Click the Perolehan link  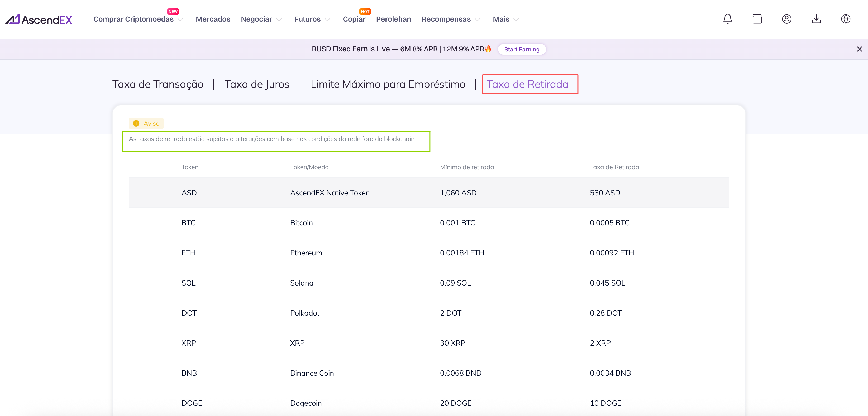pos(393,19)
